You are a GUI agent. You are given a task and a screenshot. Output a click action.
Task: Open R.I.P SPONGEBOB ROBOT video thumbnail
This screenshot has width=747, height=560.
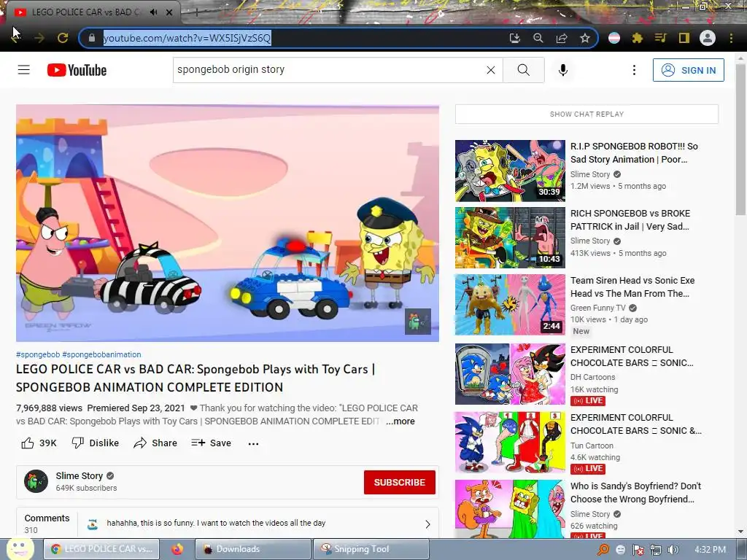coord(510,171)
